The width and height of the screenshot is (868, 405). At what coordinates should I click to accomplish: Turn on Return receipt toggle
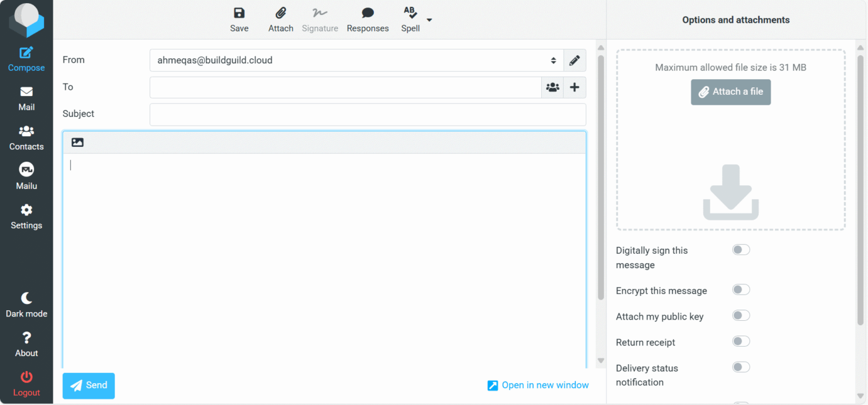tap(741, 341)
